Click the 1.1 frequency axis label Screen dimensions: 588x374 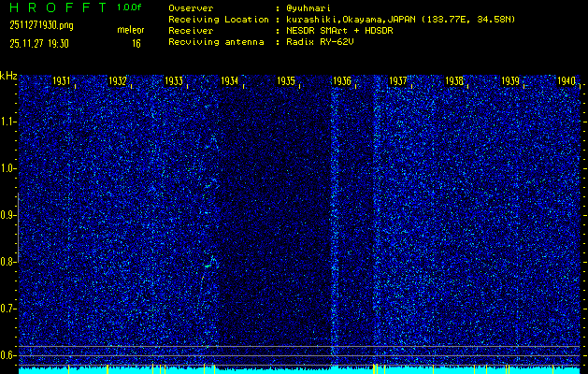pos(7,122)
